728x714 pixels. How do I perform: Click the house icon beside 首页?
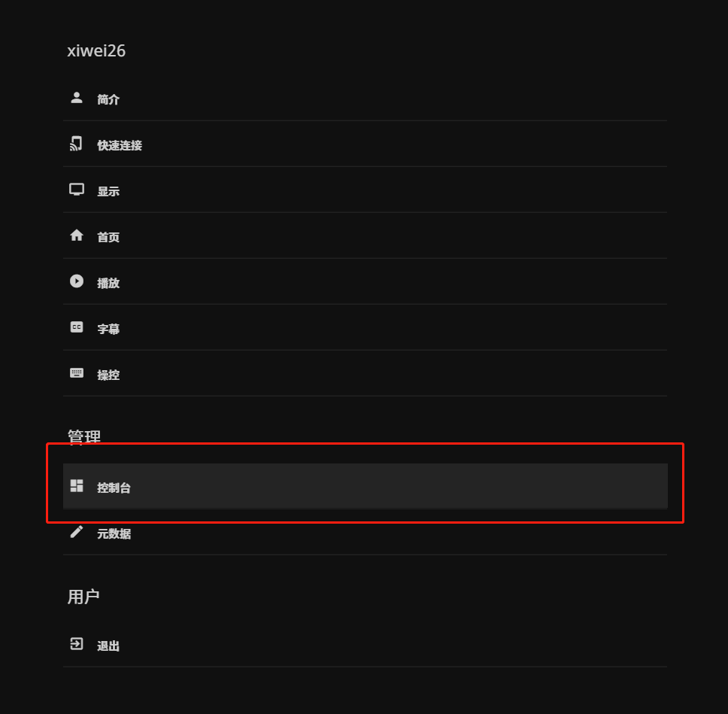click(x=77, y=235)
